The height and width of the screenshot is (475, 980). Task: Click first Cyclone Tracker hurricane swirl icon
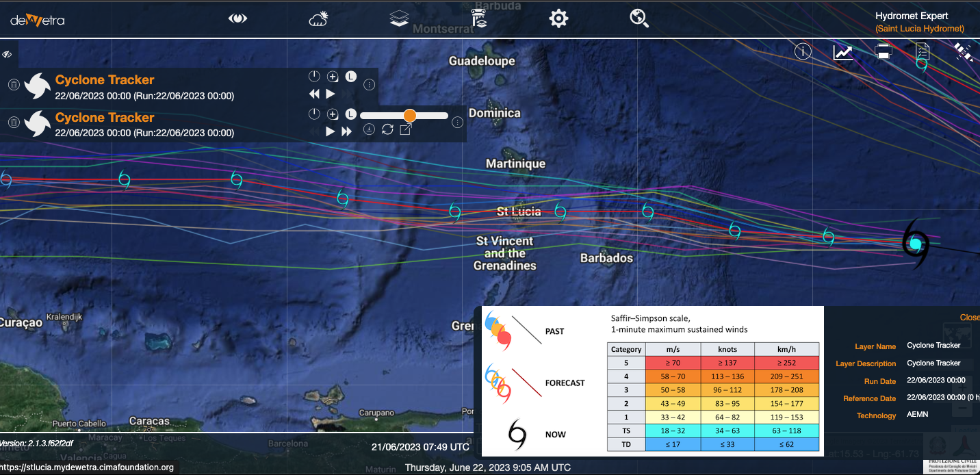tap(37, 86)
